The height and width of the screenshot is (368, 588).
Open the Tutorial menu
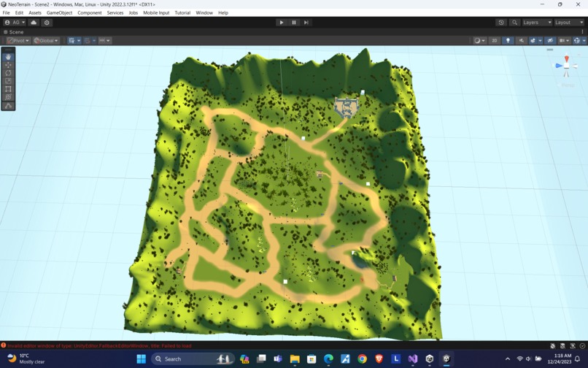tap(182, 12)
